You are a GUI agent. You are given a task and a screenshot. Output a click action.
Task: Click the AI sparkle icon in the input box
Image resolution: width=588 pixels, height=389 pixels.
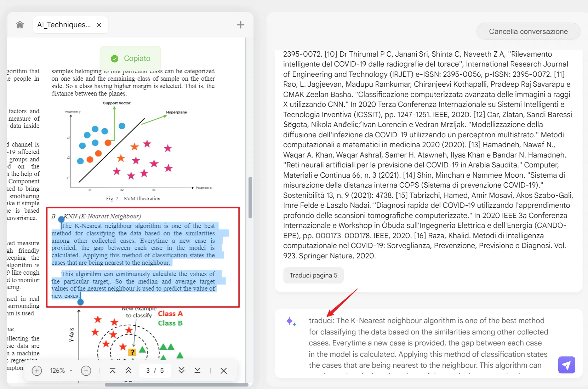coord(291,321)
